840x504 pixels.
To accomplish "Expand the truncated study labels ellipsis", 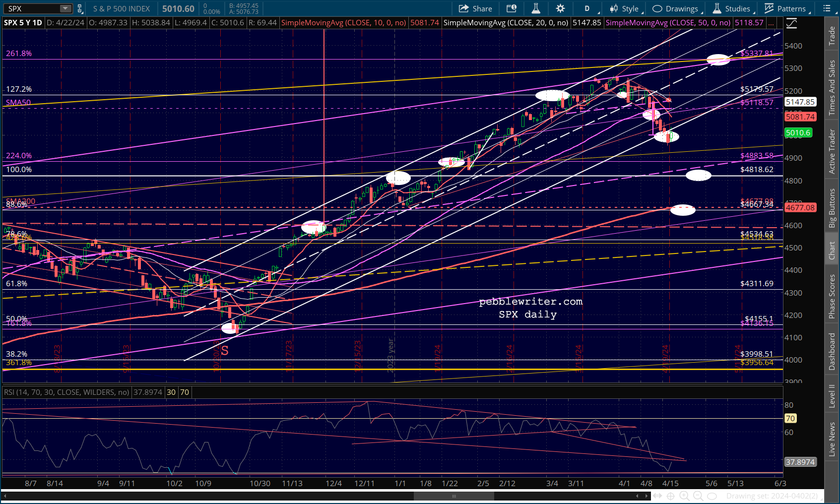I will [771, 23].
